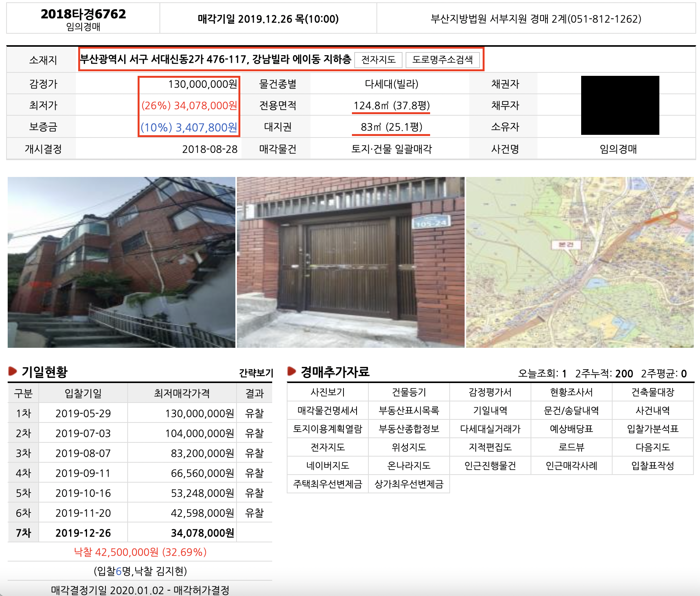Screen dimensions: 700x596
Task: View the 인근매각사례 link
Action: click(x=572, y=466)
